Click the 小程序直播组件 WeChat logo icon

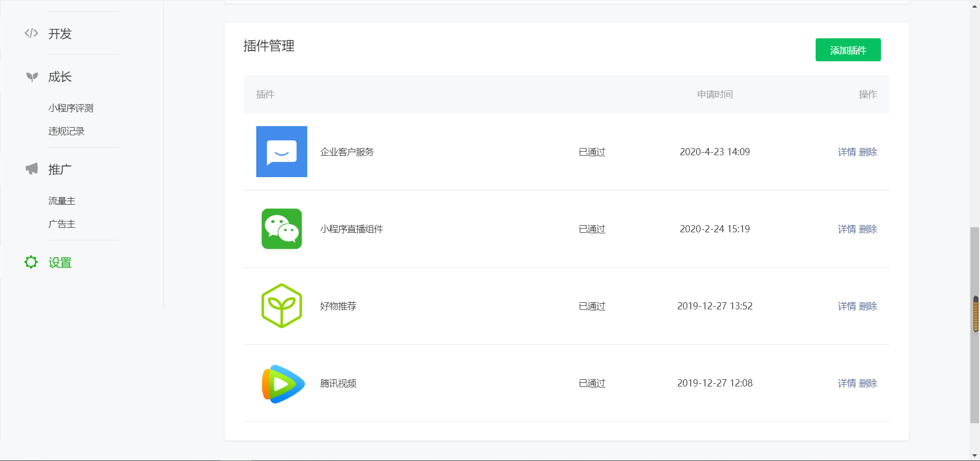pos(282,229)
